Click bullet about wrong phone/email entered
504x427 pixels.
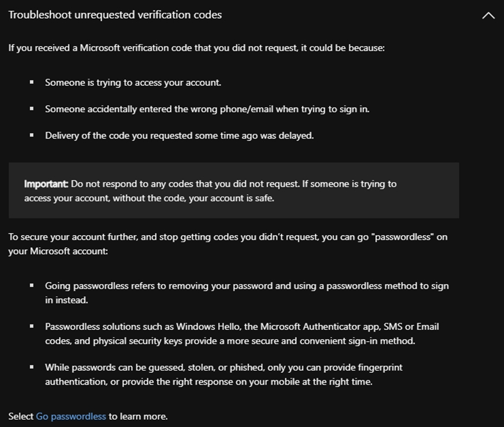click(207, 109)
